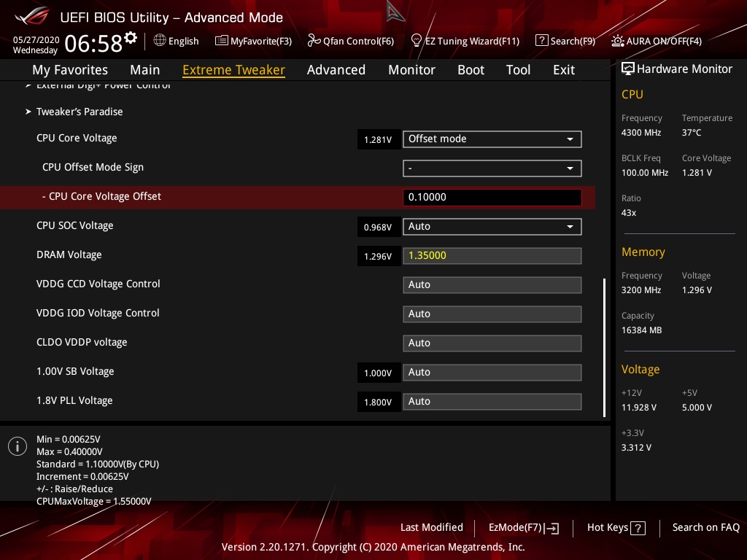Open the CPU SOC Voltage dropdown
Viewport: 747px width, 560px height.
coord(492,227)
